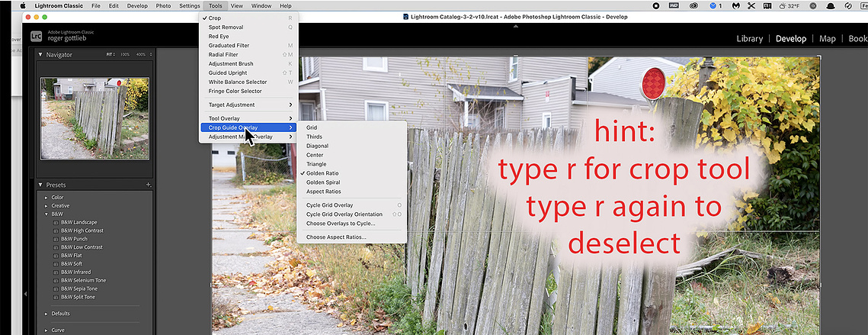Add a new preset with plus icon
Image resolution: width=868 pixels, height=335 pixels.
[x=149, y=185]
